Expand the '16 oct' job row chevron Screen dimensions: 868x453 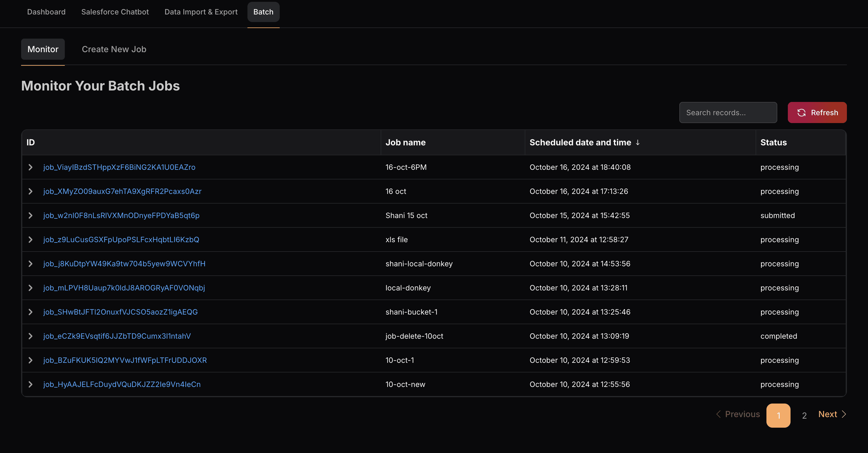[31, 191]
